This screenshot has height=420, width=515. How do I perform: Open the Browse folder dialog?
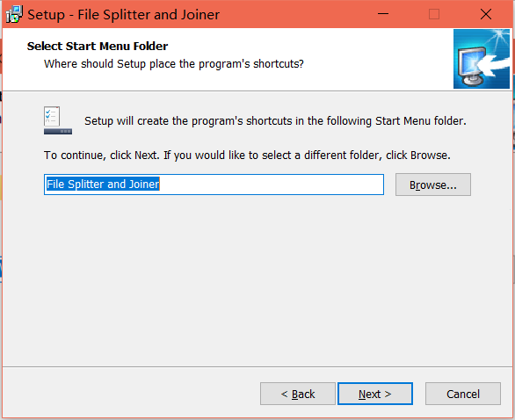click(x=433, y=185)
